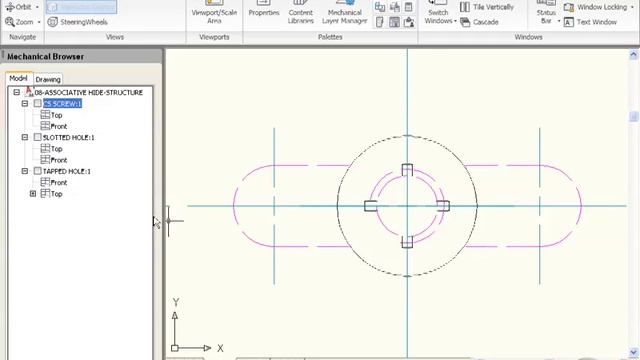Screen dimensions: 640x360
Task: Click upper-middle small icon in Palettes grid
Action: click(395, 7)
